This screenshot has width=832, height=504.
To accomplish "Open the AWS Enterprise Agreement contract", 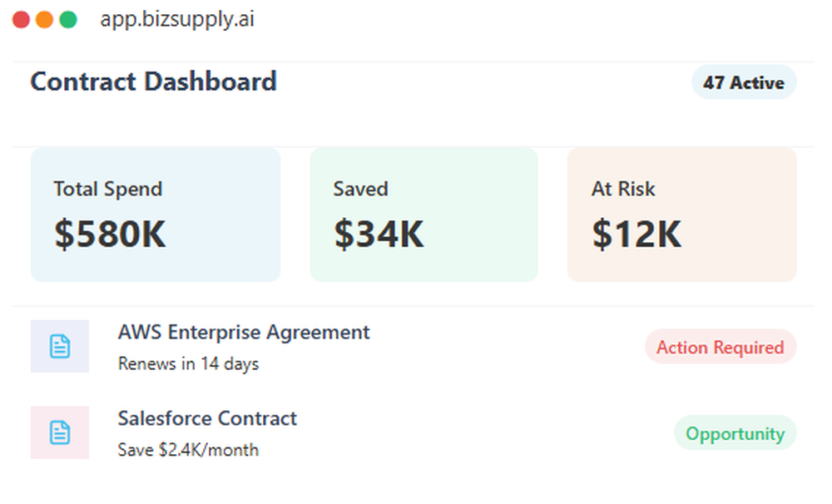I will [244, 332].
